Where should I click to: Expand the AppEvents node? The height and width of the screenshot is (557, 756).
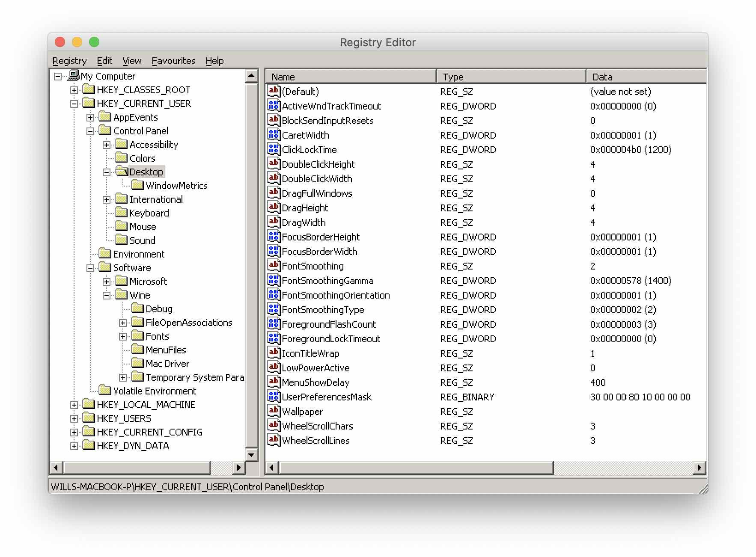point(90,117)
